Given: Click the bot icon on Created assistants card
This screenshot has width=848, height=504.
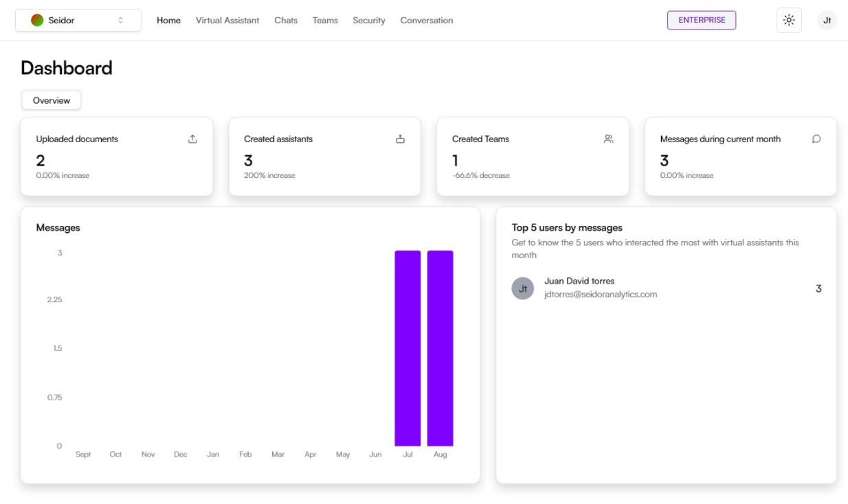Looking at the screenshot, I should click(x=400, y=139).
